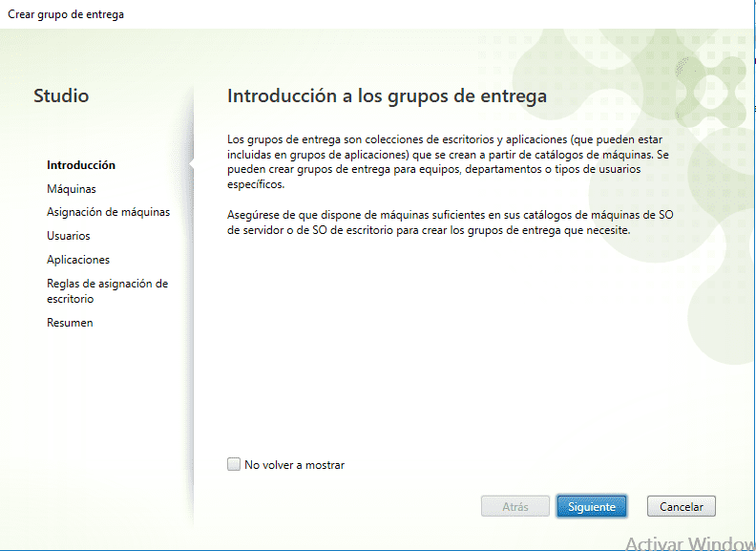756x551 pixels.
Task: Select the Usuarios step
Action: (x=69, y=236)
